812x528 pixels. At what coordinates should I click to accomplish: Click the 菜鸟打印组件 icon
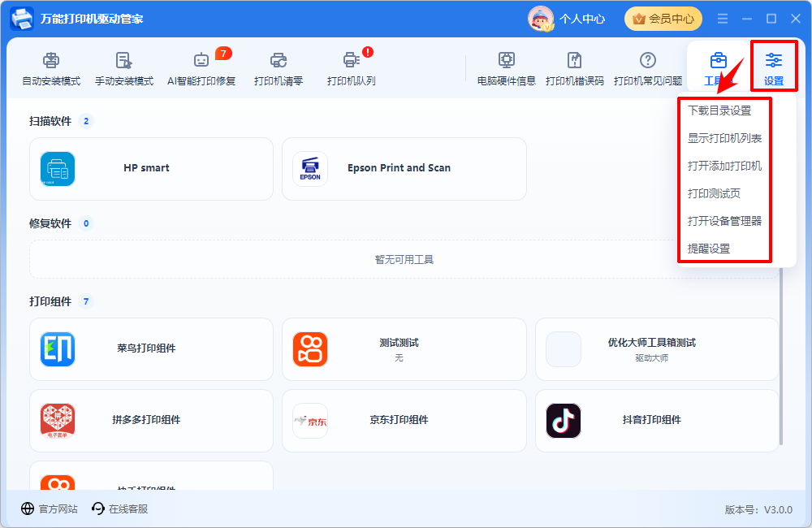point(58,349)
